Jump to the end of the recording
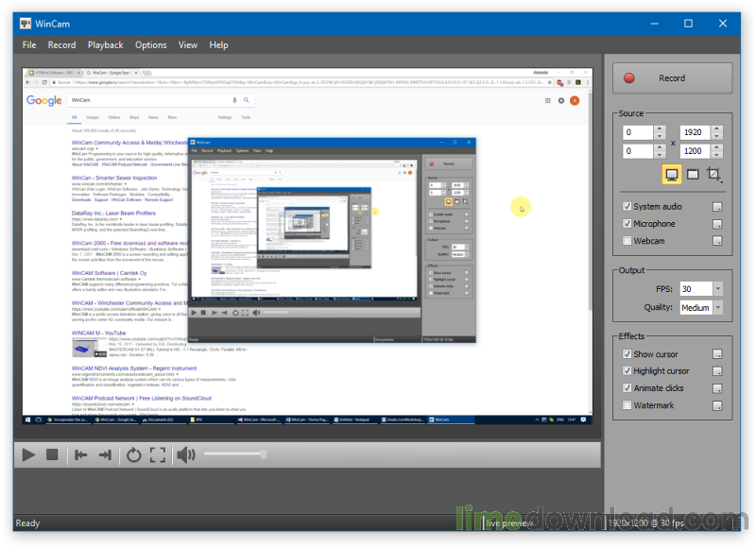This screenshot has width=756, height=548. pyautogui.click(x=105, y=455)
